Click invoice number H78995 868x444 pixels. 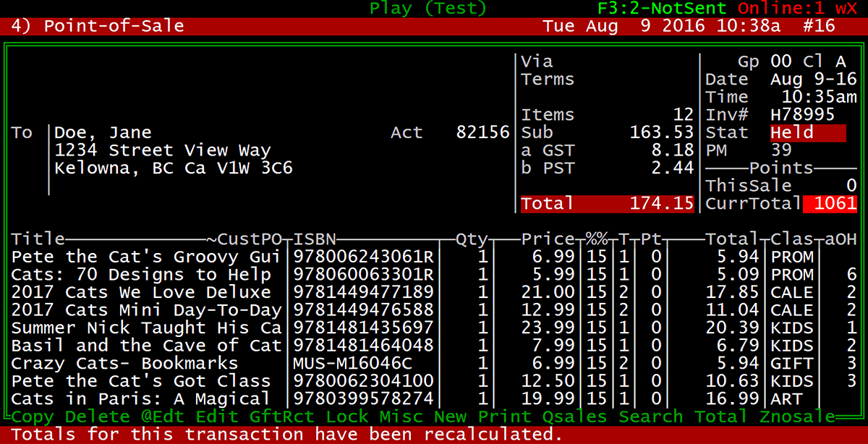802,115
